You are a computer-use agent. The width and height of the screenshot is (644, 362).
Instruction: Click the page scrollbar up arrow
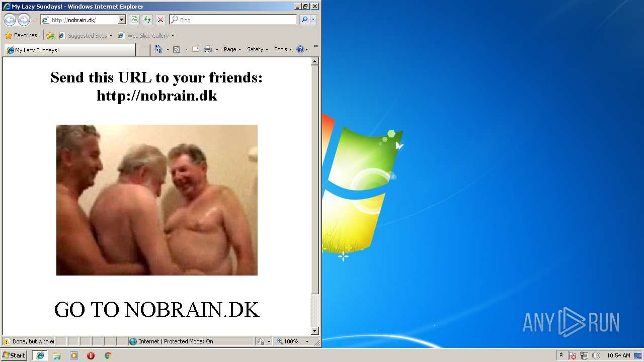click(x=315, y=62)
